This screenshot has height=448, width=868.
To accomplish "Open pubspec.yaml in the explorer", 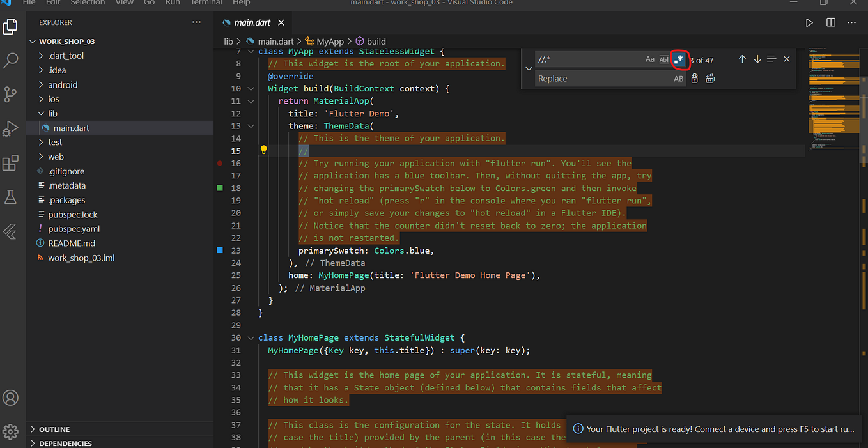I will click(74, 229).
